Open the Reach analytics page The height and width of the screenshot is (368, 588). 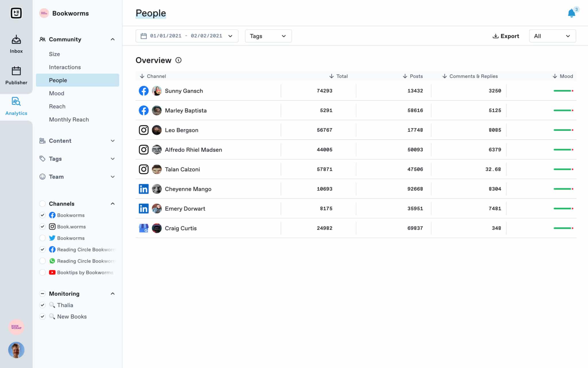(x=57, y=106)
